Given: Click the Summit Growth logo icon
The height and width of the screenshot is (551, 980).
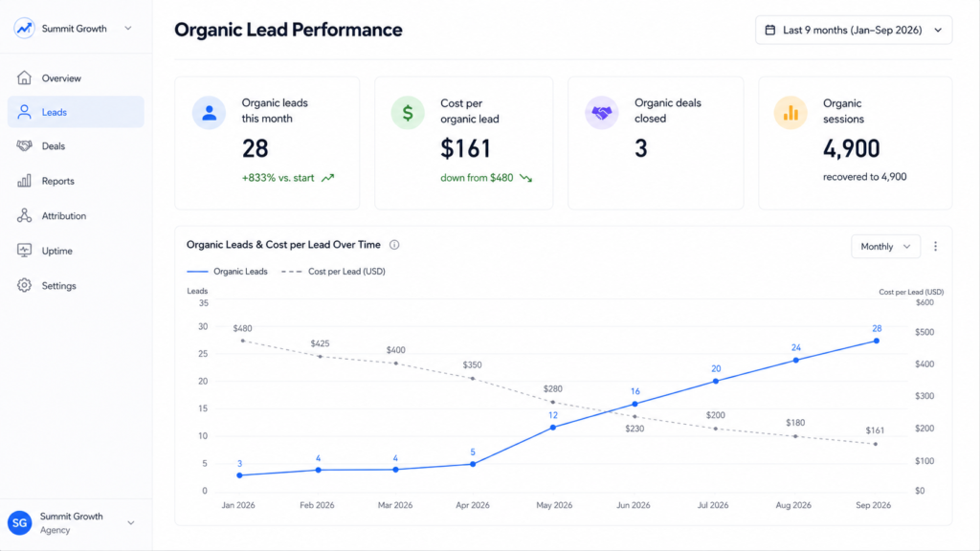Looking at the screenshot, I should (x=24, y=28).
